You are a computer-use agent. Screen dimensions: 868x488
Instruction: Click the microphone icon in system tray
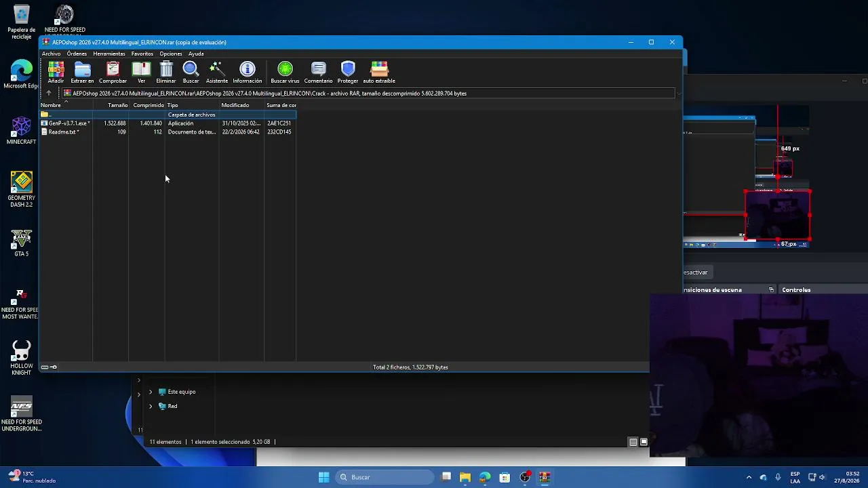(x=778, y=477)
